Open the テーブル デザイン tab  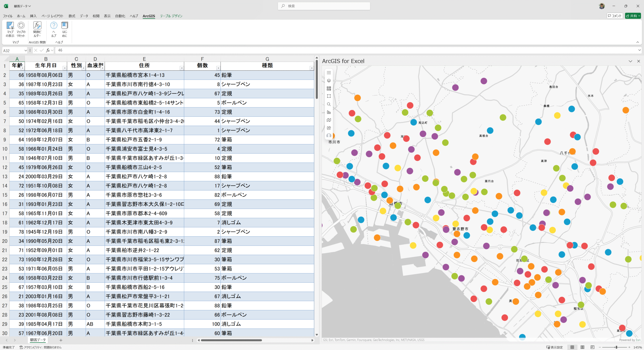(x=172, y=16)
